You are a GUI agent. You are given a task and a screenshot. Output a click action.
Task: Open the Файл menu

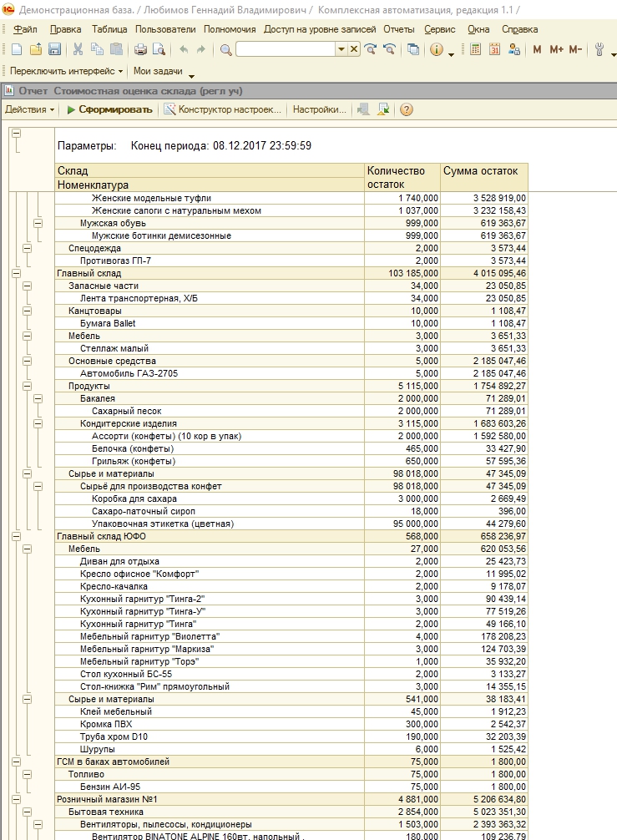click(25, 29)
